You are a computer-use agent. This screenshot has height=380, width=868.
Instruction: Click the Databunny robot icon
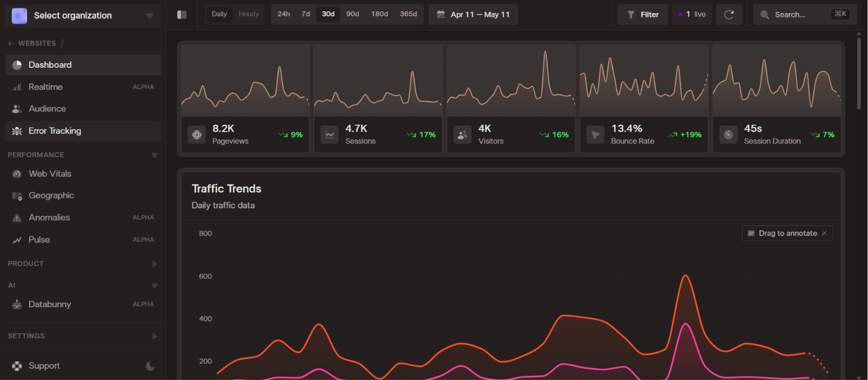click(x=17, y=304)
